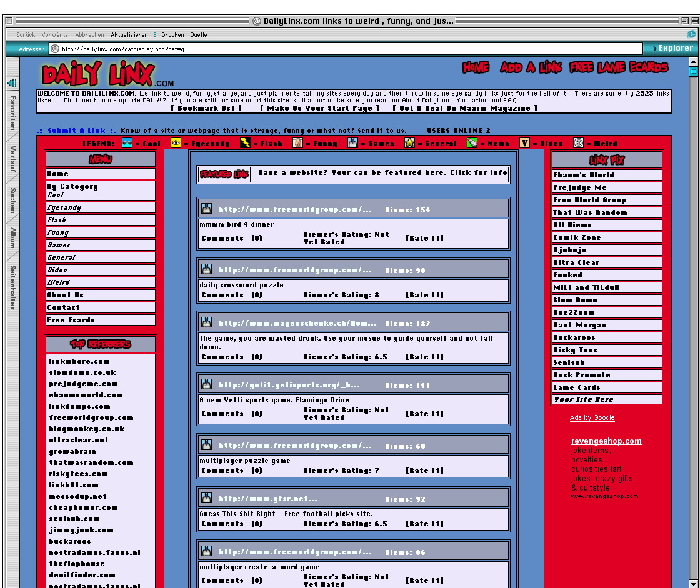Image resolution: width=700 pixels, height=588 pixels.
Task: Select Flash category in the menu
Action: (101, 220)
